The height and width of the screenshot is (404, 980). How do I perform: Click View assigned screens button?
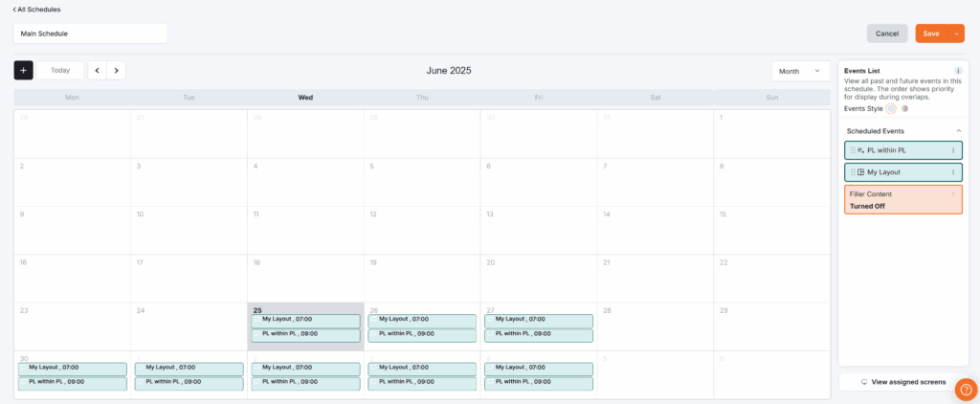(x=903, y=381)
